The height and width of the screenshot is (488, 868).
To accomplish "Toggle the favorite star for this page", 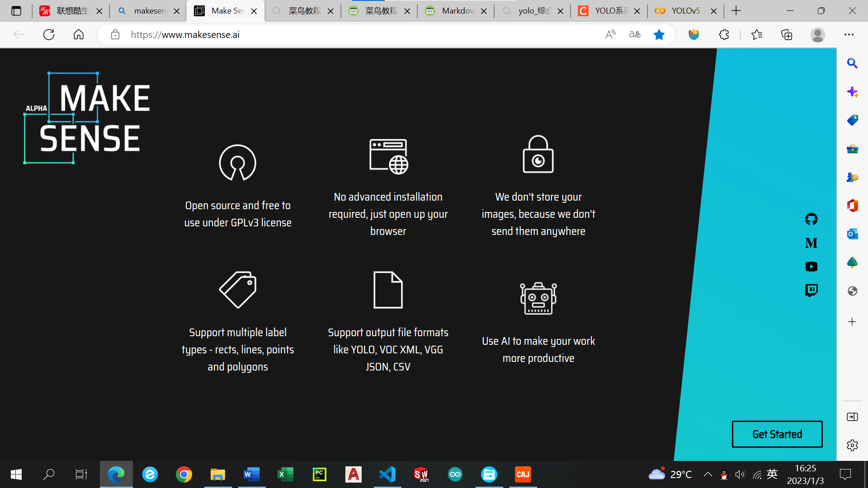I will click(x=659, y=34).
